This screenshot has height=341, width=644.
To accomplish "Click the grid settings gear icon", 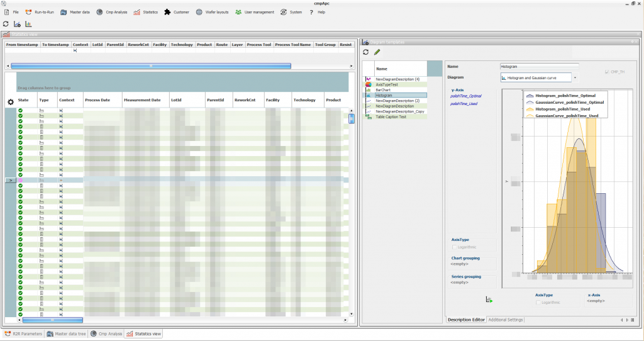I will pyautogui.click(x=11, y=101).
